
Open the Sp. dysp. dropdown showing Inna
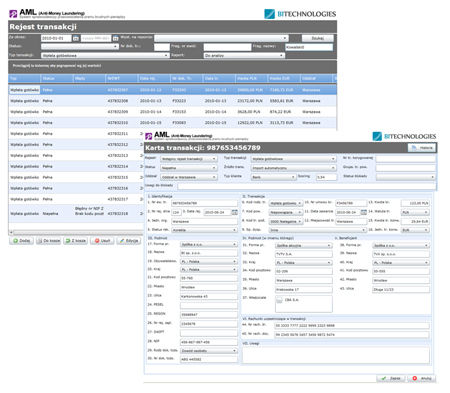coord(317,230)
